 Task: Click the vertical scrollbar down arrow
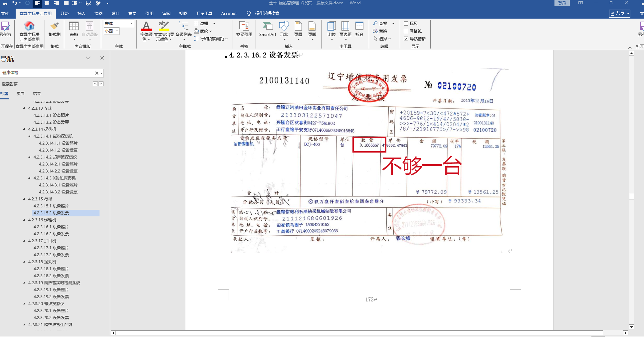coord(631,327)
